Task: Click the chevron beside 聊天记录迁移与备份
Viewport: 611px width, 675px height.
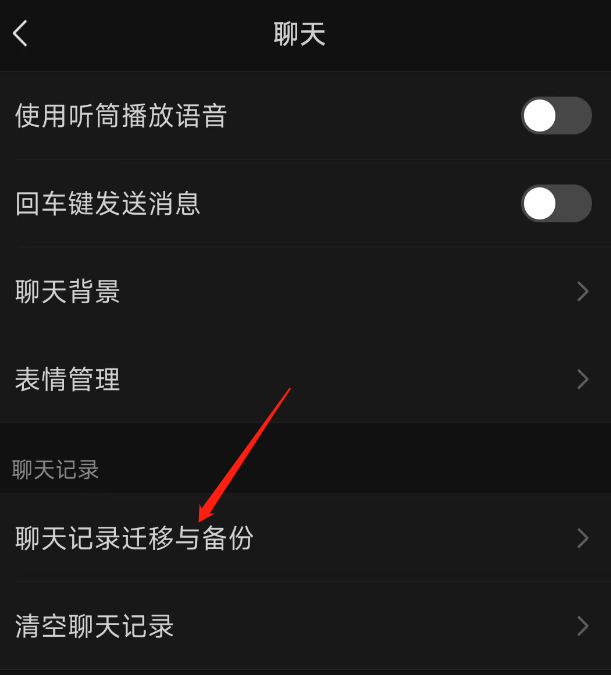Action: click(x=583, y=538)
